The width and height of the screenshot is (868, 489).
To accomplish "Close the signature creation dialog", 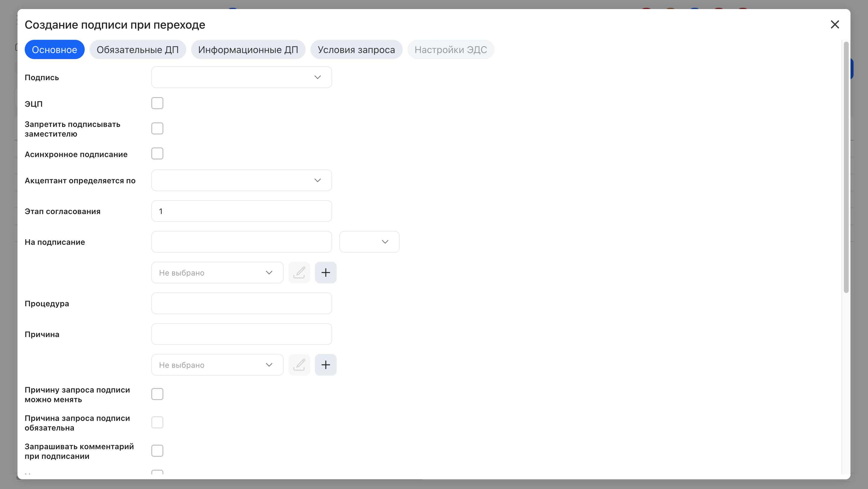I will click(x=835, y=25).
